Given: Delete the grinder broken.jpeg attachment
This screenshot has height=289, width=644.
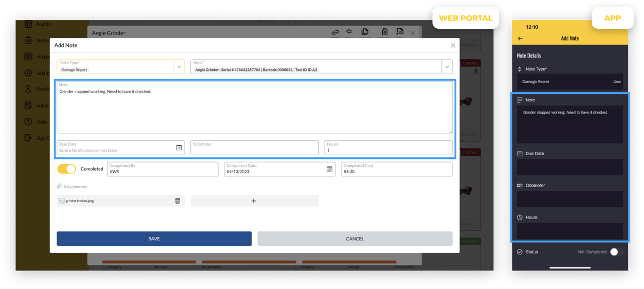Looking at the screenshot, I should [178, 201].
